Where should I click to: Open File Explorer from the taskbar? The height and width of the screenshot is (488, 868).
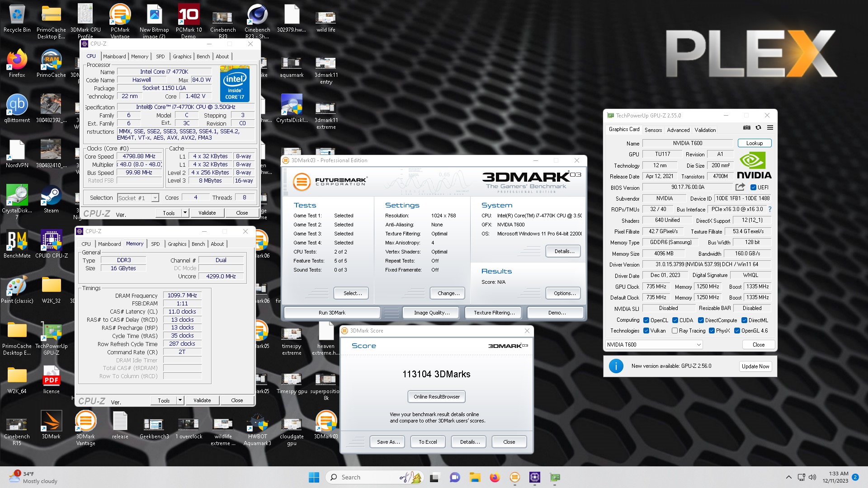pyautogui.click(x=475, y=477)
